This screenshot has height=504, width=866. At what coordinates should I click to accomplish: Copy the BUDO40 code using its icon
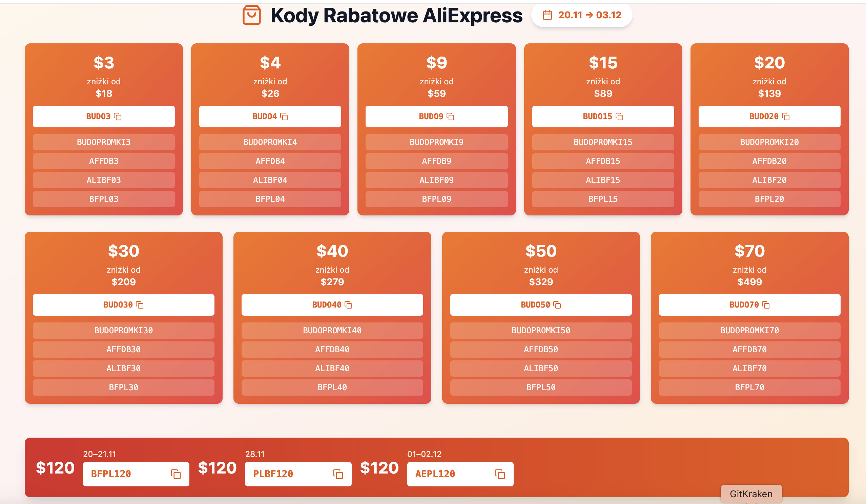[348, 305]
